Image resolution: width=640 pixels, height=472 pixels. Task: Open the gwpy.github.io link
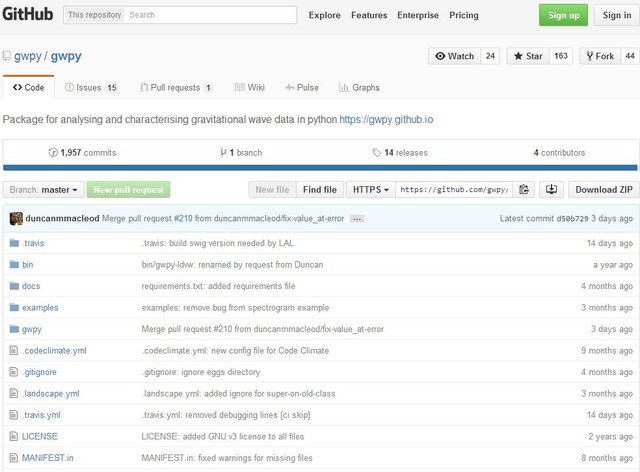pos(386,120)
